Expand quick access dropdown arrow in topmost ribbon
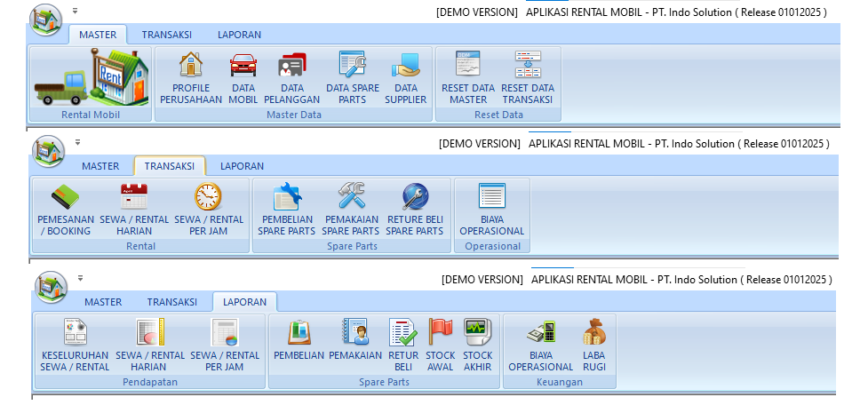 click(76, 11)
